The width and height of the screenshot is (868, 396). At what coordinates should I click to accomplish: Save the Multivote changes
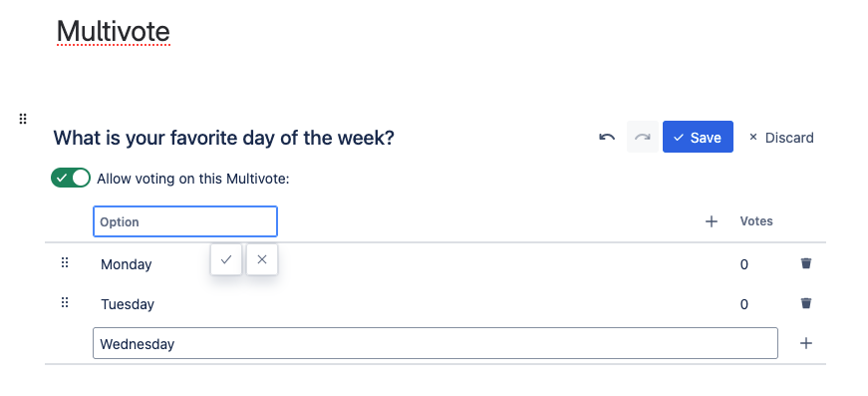tap(698, 137)
